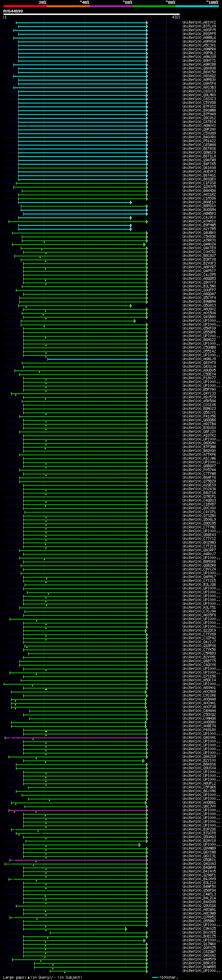Open hit UniRef100_A9RBL6
The height and width of the screenshot is (980, 222).
(x=199, y=38)
